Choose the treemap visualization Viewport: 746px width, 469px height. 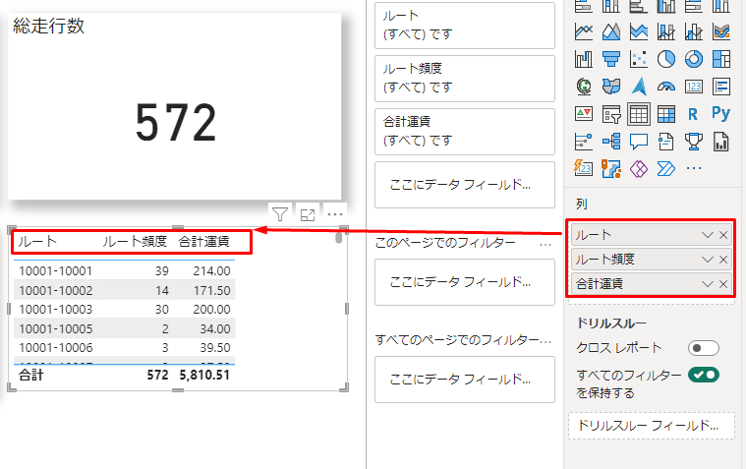[x=721, y=59]
